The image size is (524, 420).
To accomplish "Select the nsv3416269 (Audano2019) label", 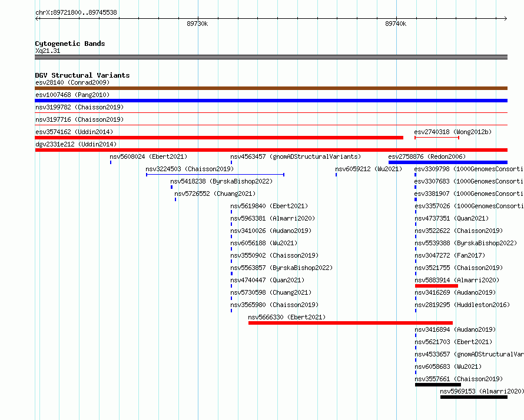I will pyautogui.click(x=455, y=292).
